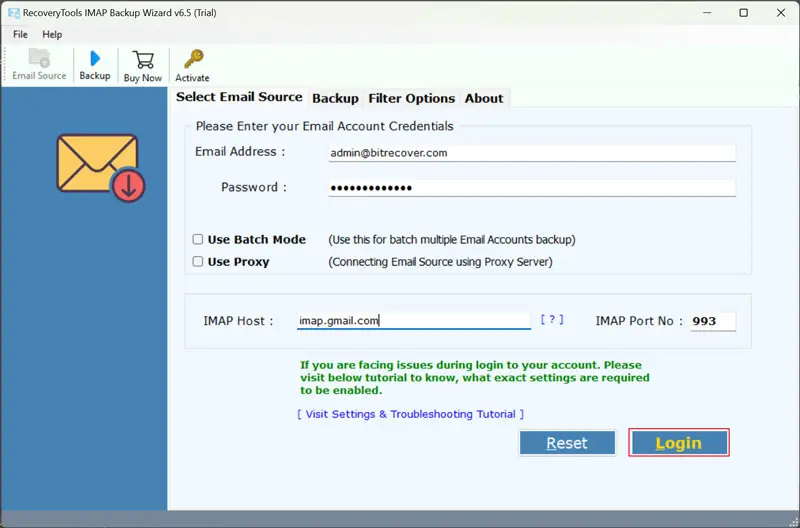This screenshot has height=528, width=800.
Task: Click the 'Please Enter your Email Account Credentials' heading
Action: (324, 126)
